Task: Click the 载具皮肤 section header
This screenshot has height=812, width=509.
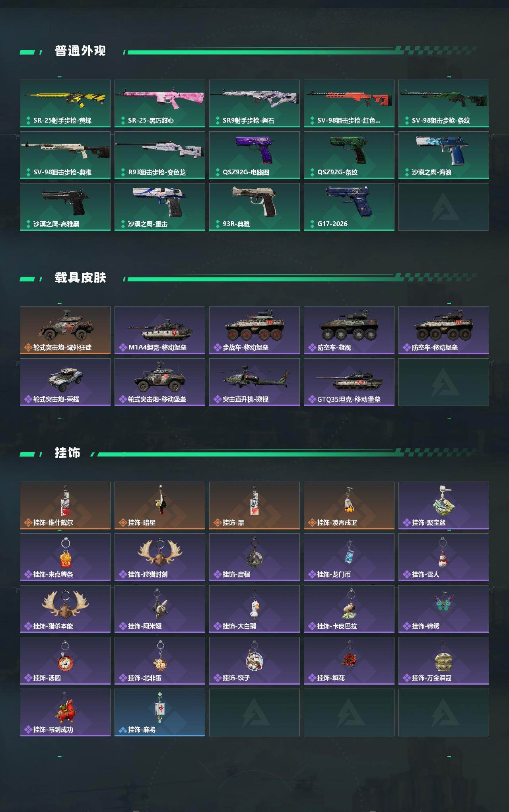Action: coord(80,278)
